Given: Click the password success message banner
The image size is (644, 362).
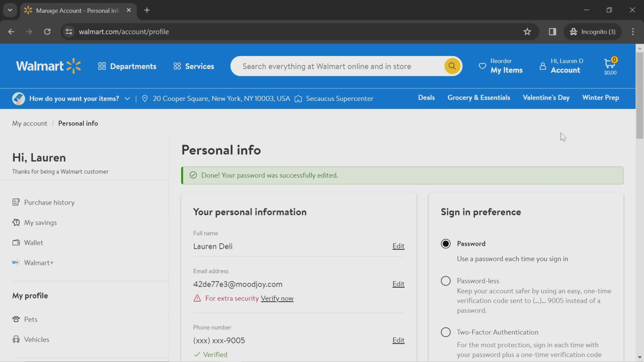Looking at the screenshot, I should click(402, 175).
